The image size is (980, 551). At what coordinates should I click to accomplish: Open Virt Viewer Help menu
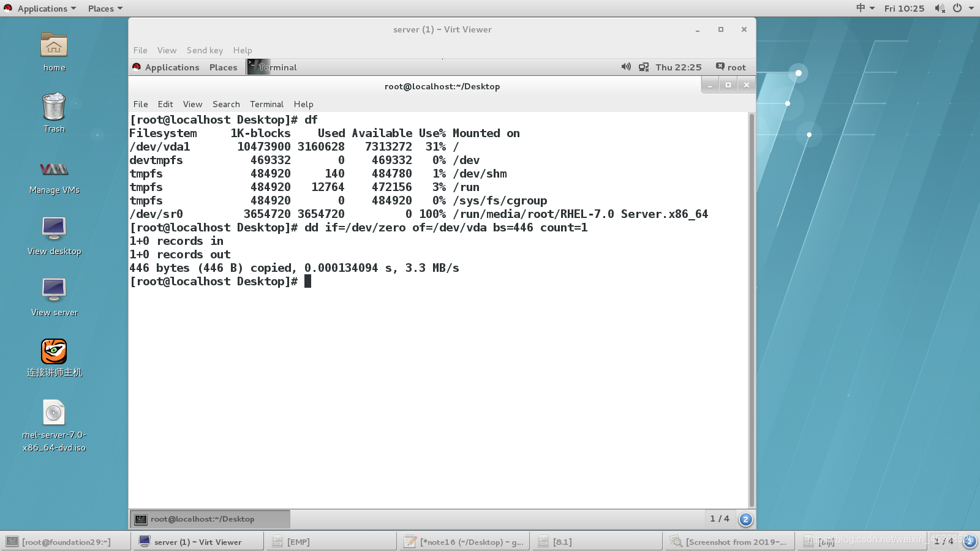click(243, 50)
